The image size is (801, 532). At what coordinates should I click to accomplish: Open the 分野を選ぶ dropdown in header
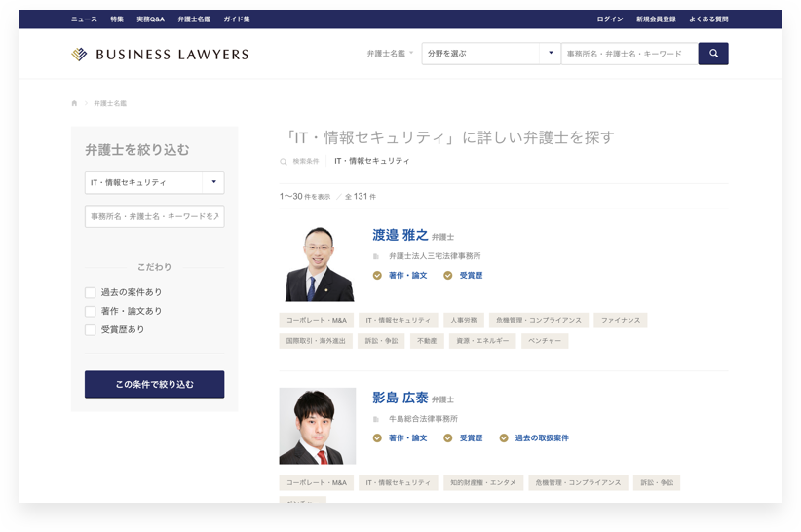[491, 54]
